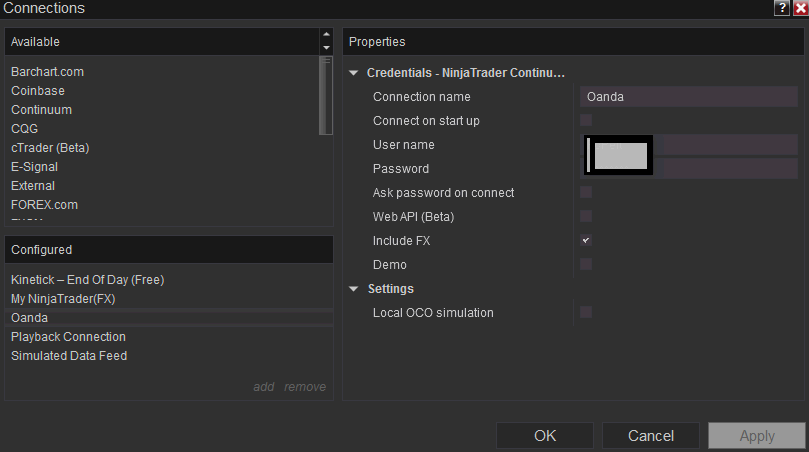Viewport: 809px width, 452px height.
Task: Click the Available list scrollbar thumb
Action: point(326,95)
